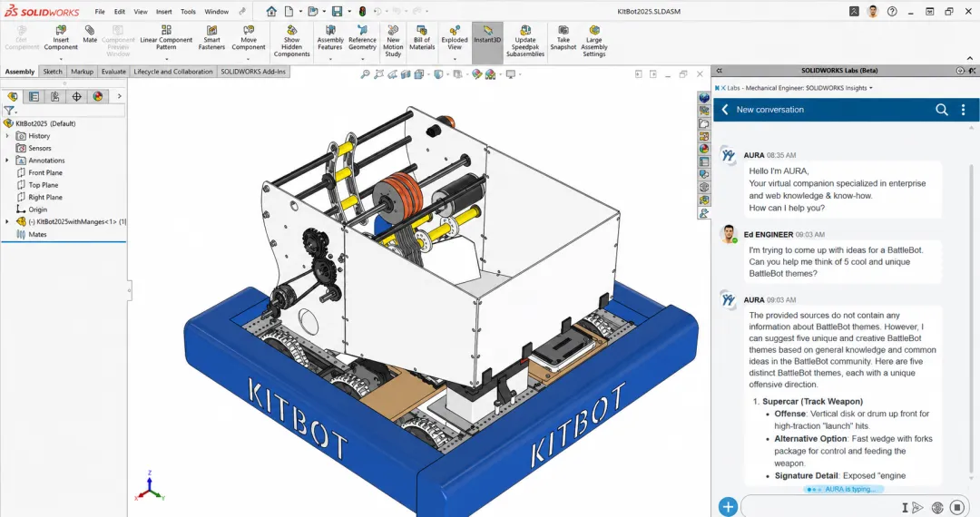
Task: Click the Zoom to Fit magnifier icon
Action: pyautogui.click(x=365, y=74)
